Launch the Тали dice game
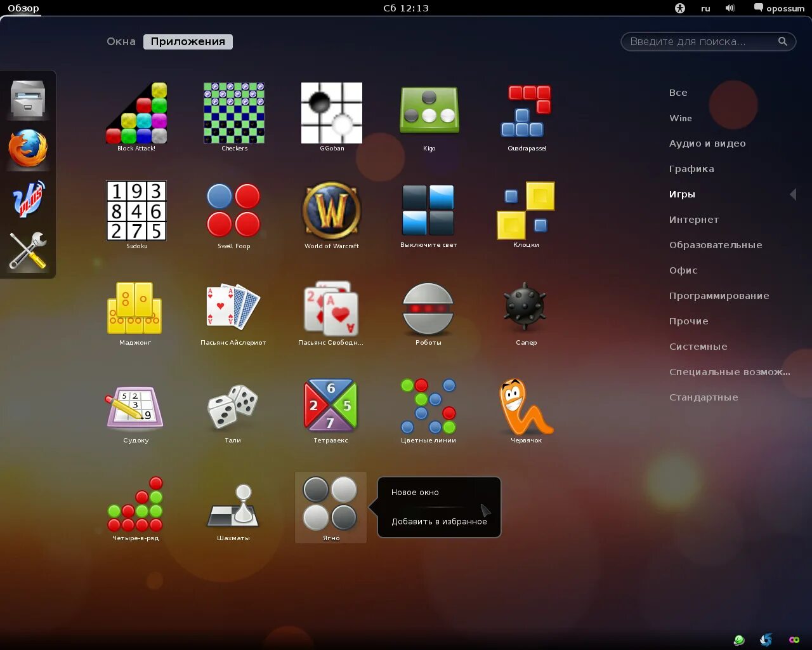Image resolution: width=812 pixels, height=650 pixels. tap(233, 407)
